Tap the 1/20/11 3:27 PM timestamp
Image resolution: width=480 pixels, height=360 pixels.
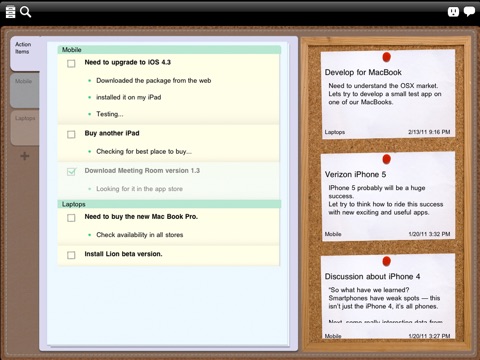[x=429, y=336]
